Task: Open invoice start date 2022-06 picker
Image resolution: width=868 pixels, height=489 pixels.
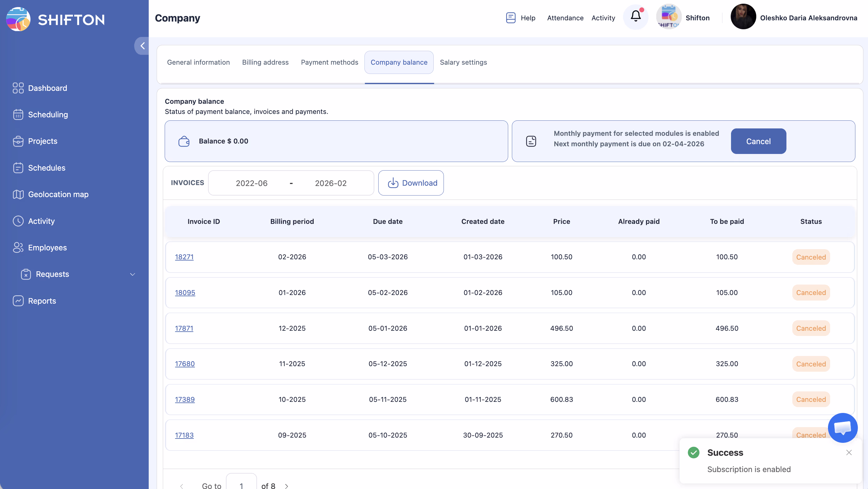Action: click(251, 183)
